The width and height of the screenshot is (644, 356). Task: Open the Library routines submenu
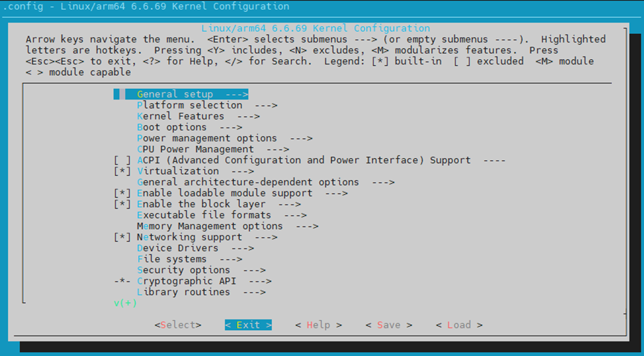[201, 292]
